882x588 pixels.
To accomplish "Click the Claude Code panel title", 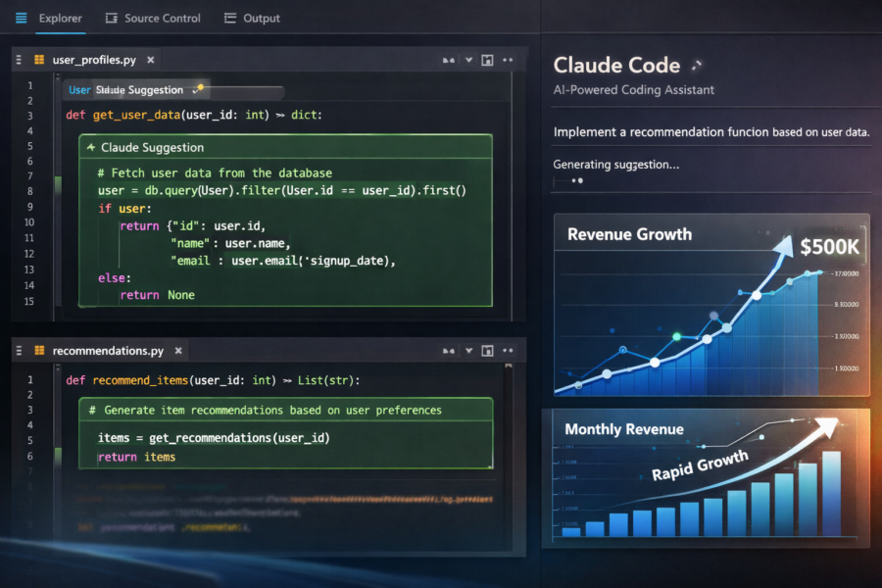I will click(616, 66).
